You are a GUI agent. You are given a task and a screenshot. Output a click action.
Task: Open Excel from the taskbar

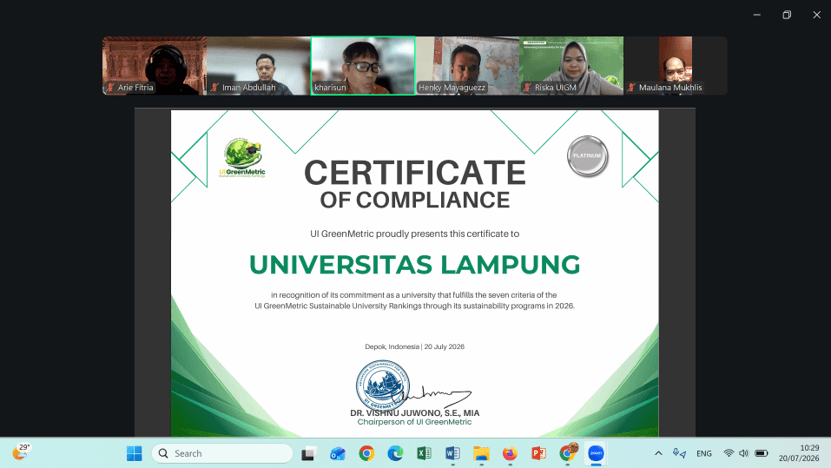[x=424, y=453]
